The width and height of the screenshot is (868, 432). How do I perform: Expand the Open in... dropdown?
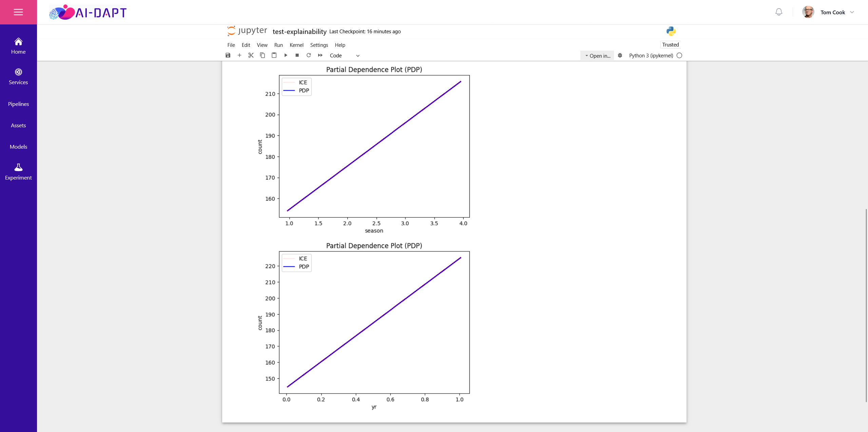(597, 56)
